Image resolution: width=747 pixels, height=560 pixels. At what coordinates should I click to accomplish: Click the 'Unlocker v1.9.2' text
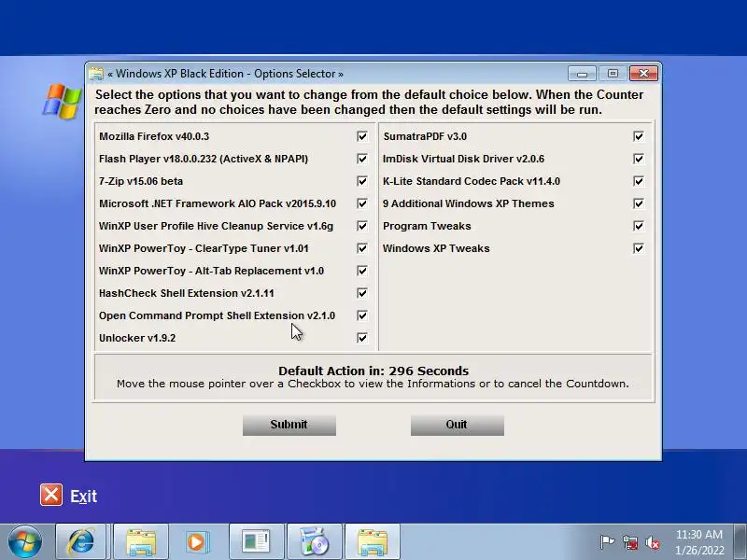[137, 338]
